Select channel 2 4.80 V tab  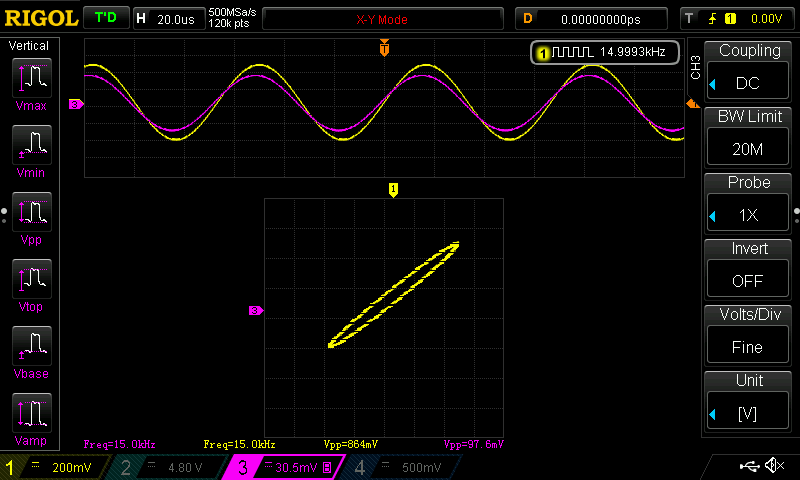pyautogui.click(x=171, y=467)
